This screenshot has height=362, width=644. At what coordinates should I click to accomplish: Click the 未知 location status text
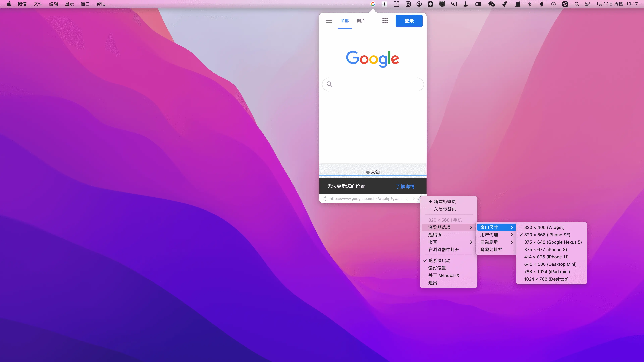click(x=375, y=172)
